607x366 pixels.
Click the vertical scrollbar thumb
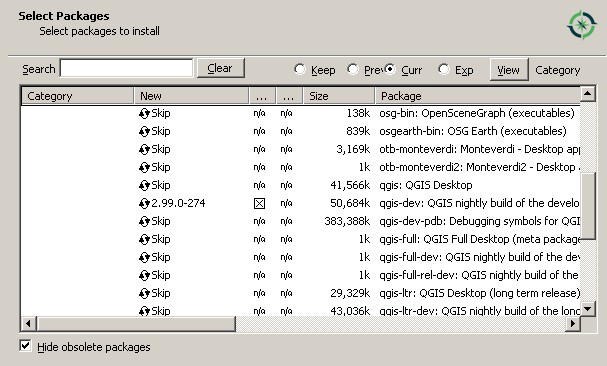point(588,206)
